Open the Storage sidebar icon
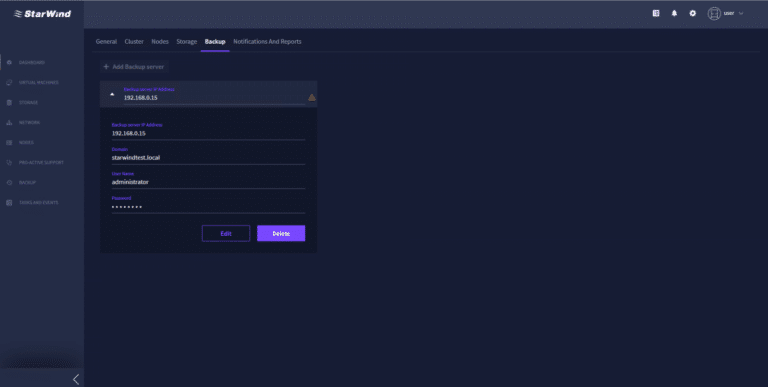This screenshot has height=387, width=768. (9, 103)
